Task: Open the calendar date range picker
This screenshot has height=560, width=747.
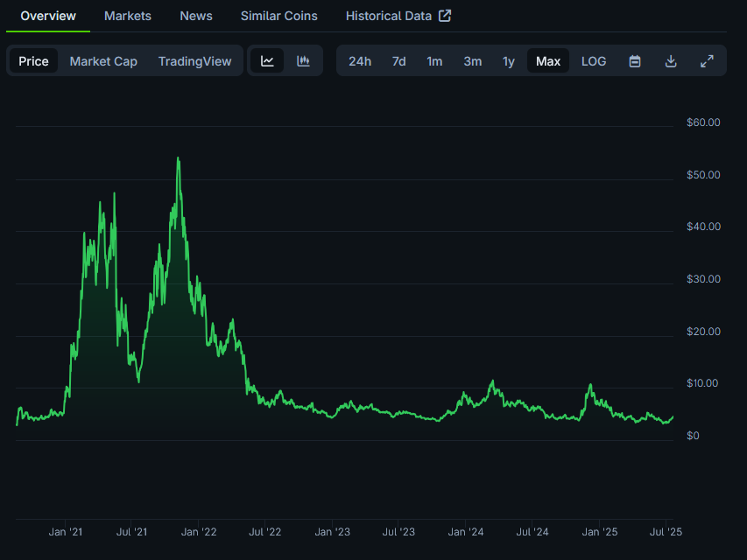Action: (635, 61)
